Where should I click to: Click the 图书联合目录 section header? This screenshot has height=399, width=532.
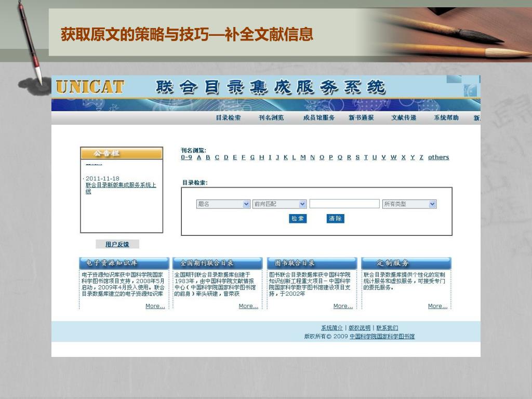coord(312,263)
